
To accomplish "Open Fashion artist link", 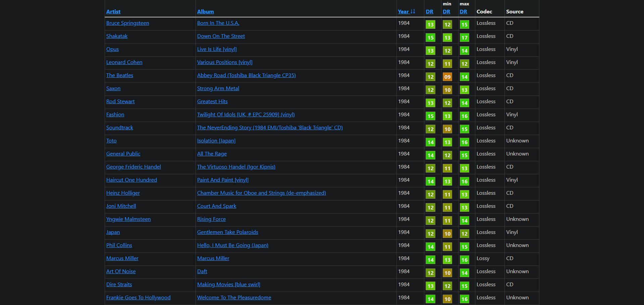I will [115, 115].
